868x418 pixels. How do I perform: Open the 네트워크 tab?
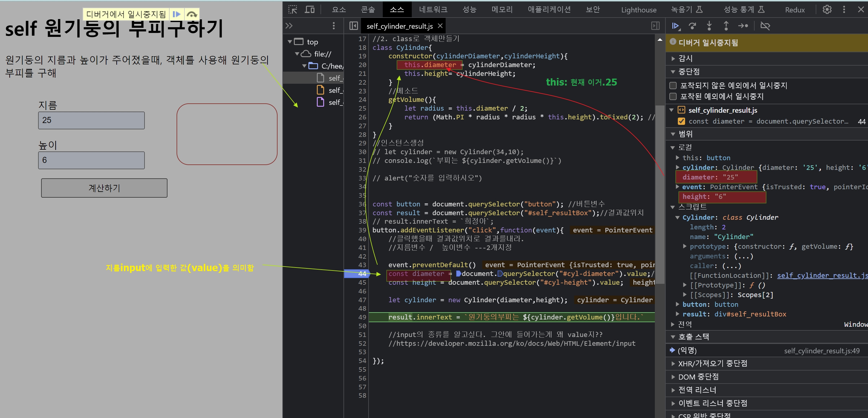[x=433, y=9]
